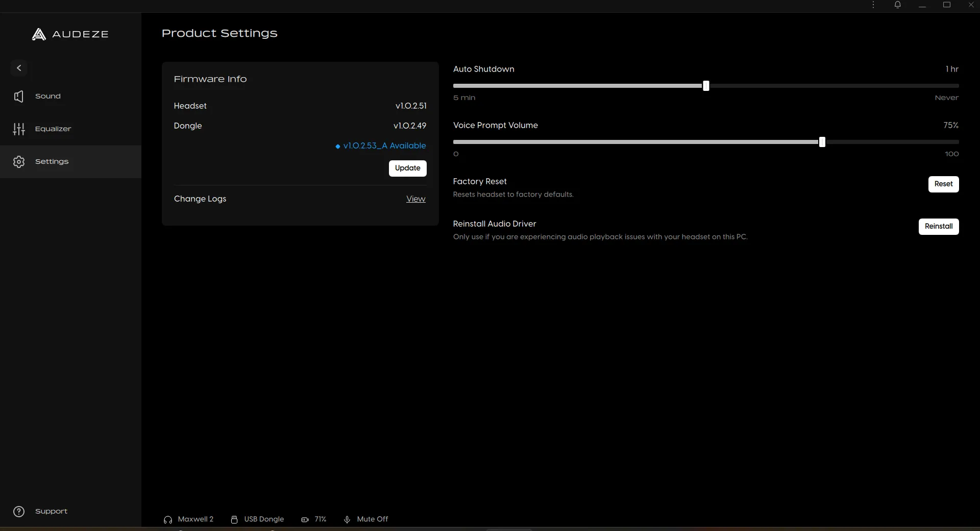Open the three-dot options menu
Viewport: 980px width, 531px height.
click(873, 5)
